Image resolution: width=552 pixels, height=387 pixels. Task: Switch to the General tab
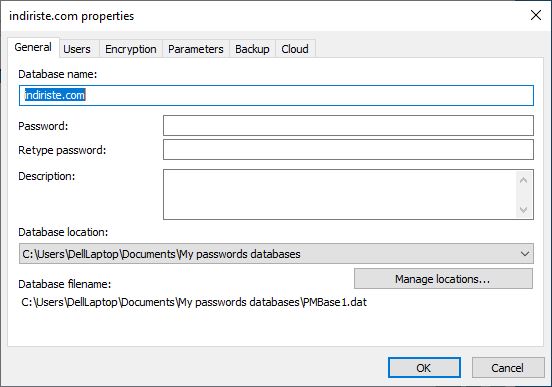[x=33, y=47]
